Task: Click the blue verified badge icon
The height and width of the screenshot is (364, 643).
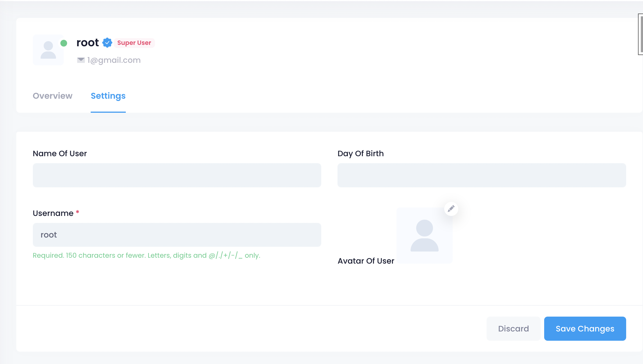Action: point(107,43)
